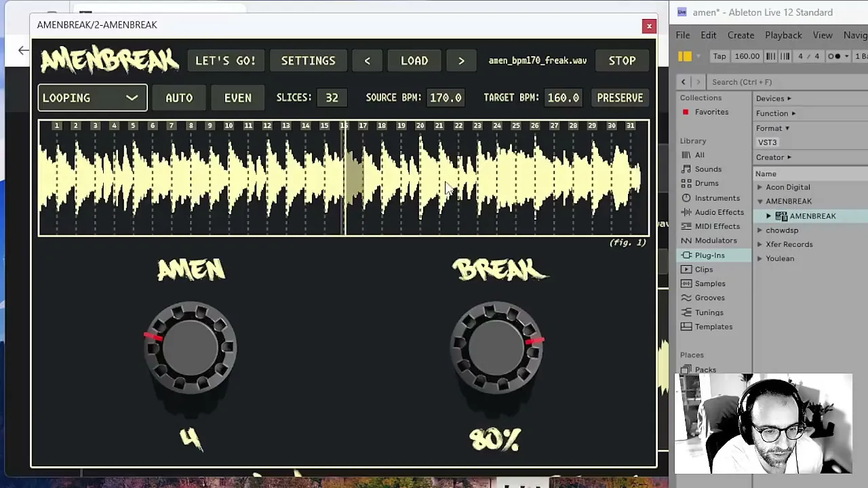Image resolution: width=868 pixels, height=488 pixels.
Task: Click the STOP button
Action: tap(623, 61)
